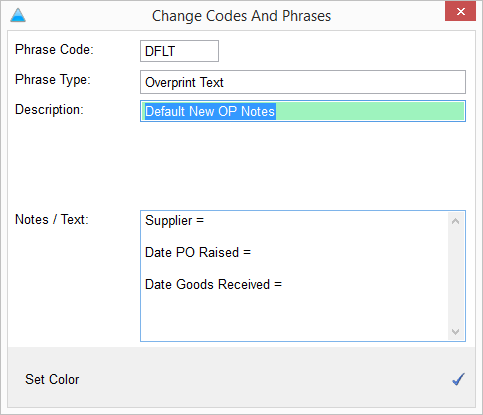Click green highlighted area of Description field
Viewport: 483px width, 415px height.
[x=369, y=111]
